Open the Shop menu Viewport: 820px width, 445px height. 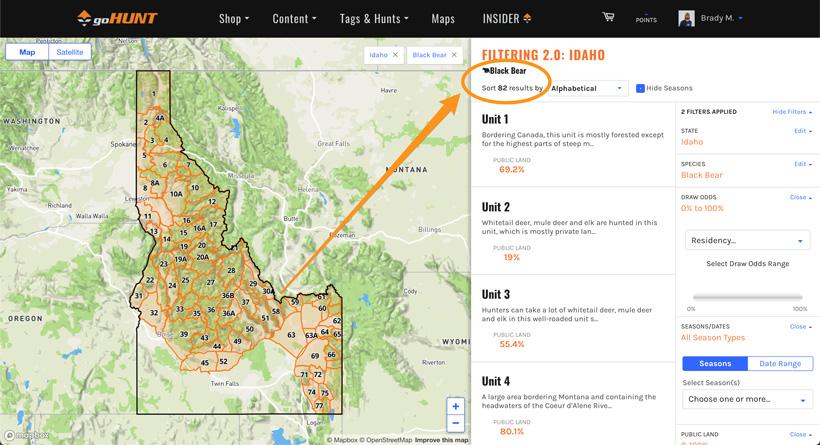click(234, 18)
